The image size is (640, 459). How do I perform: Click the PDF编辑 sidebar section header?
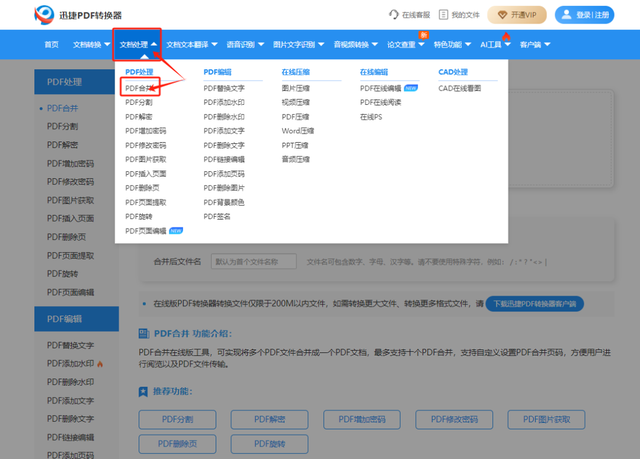76,319
